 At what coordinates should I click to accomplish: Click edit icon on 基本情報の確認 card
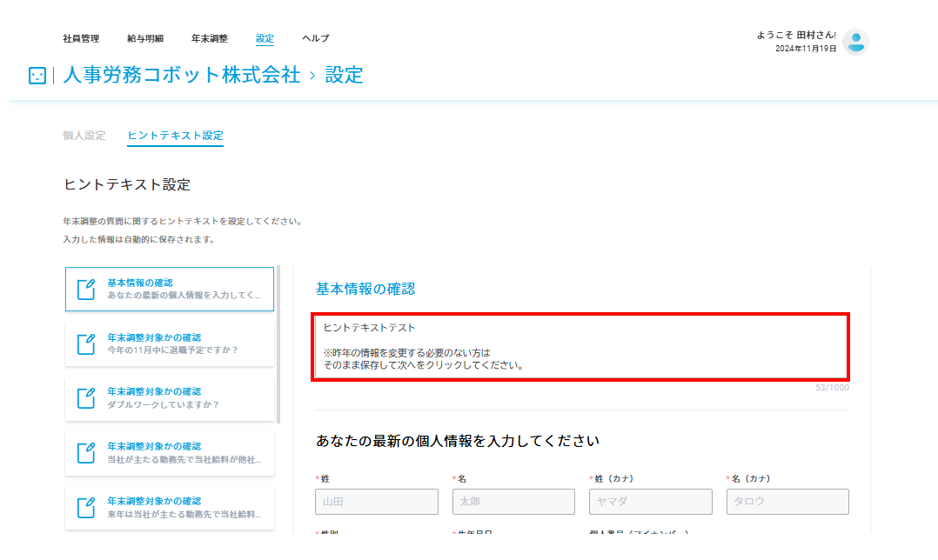pyautogui.click(x=86, y=290)
